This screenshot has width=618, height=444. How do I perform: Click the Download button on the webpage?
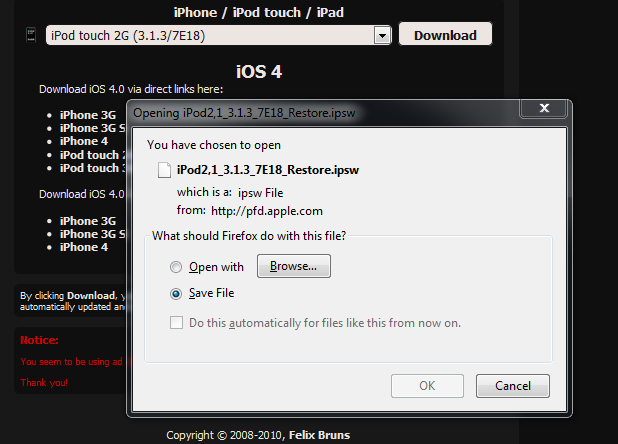click(445, 35)
